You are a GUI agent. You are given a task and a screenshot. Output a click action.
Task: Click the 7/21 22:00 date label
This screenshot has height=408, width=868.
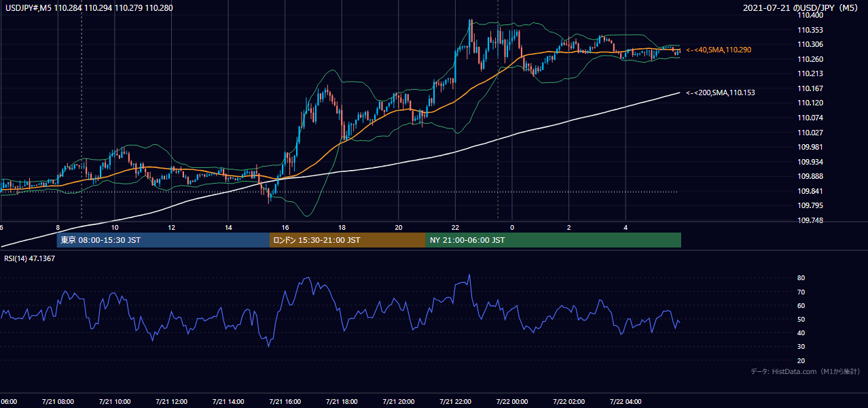455,402
